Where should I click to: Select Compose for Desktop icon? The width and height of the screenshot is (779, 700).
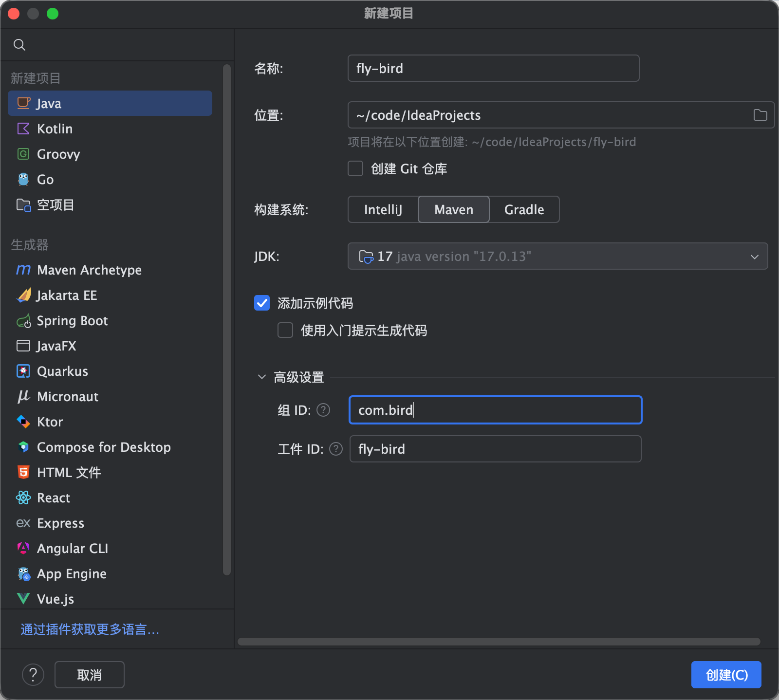pos(23,447)
